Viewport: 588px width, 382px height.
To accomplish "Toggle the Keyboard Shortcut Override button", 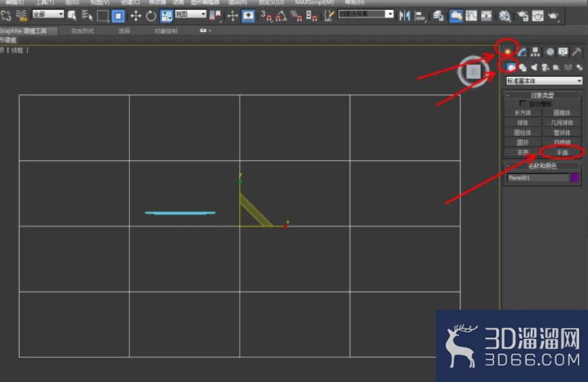I will click(x=248, y=16).
